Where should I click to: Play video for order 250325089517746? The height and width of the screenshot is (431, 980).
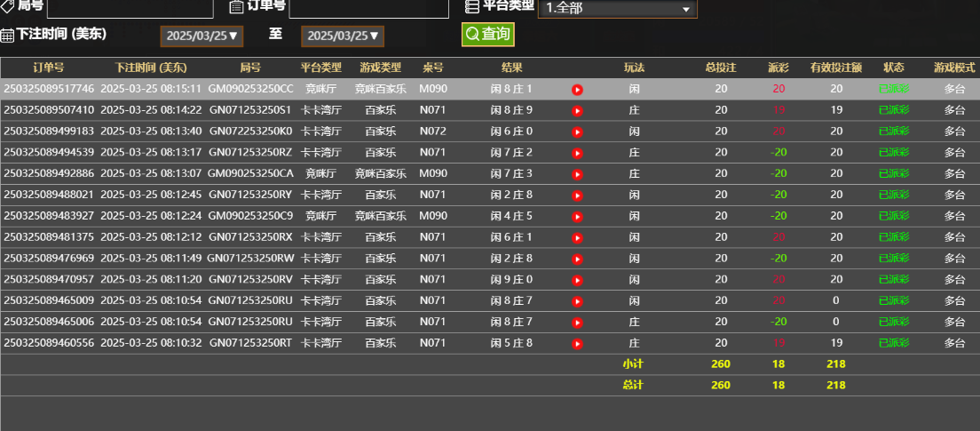[577, 90]
